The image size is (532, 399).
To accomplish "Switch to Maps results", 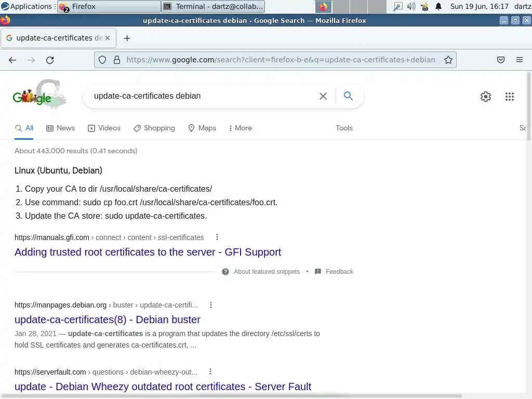I will [202, 128].
